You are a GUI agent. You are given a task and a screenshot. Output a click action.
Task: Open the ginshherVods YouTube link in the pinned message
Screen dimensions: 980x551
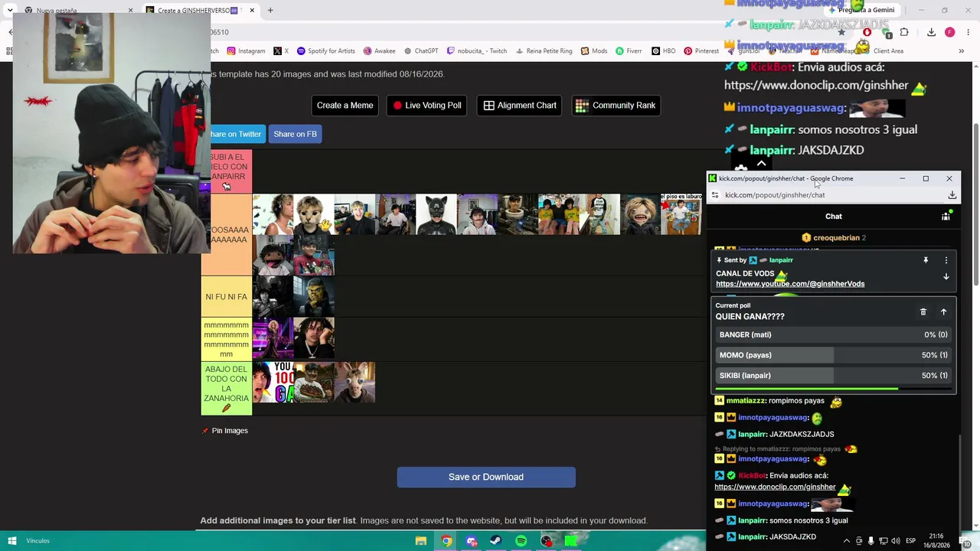(x=790, y=284)
